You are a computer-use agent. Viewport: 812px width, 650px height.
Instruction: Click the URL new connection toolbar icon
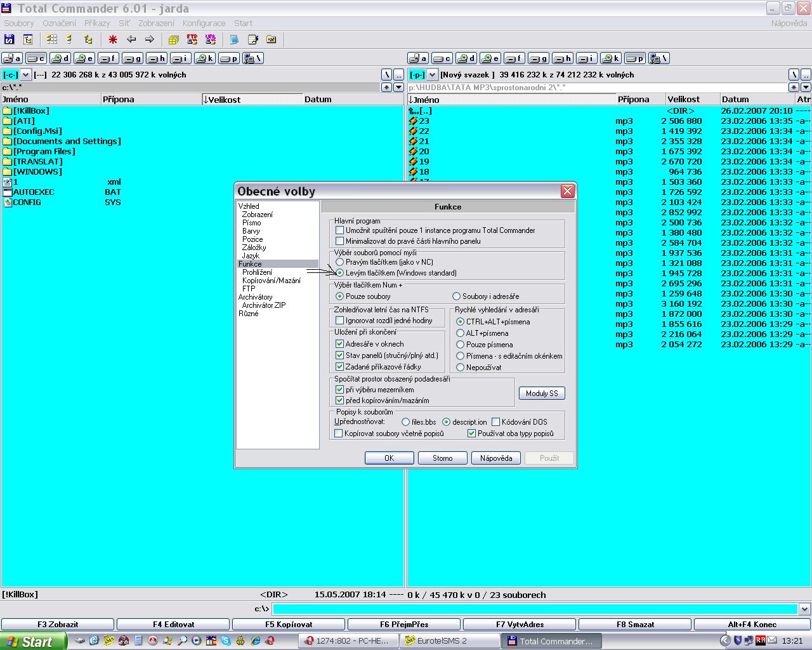pos(211,39)
